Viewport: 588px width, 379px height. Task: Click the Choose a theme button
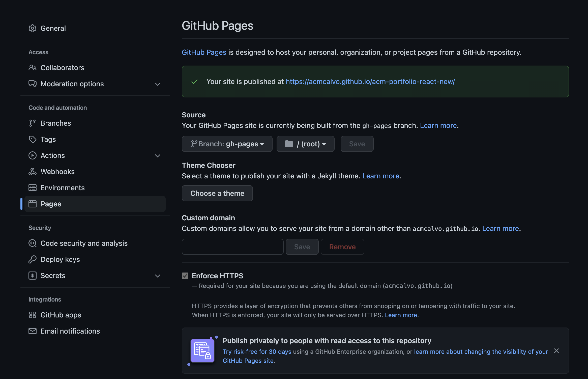[217, 193]
